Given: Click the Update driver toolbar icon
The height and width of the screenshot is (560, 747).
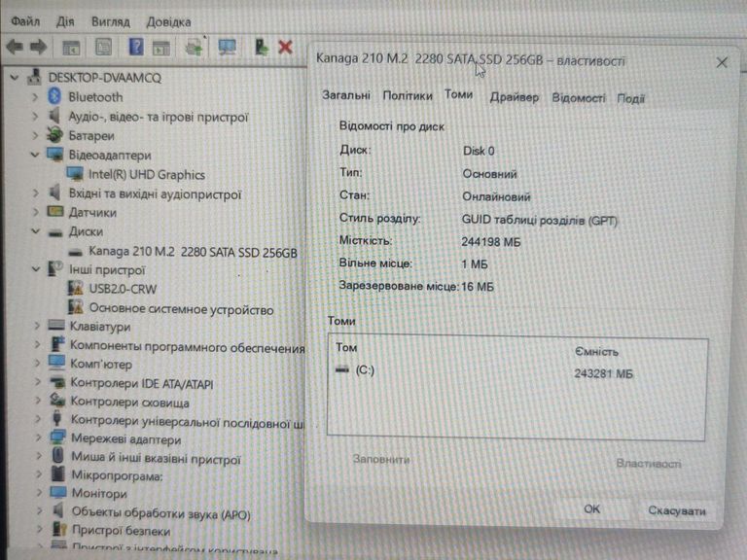Looking at the screenshot, I should coord(261,47).
